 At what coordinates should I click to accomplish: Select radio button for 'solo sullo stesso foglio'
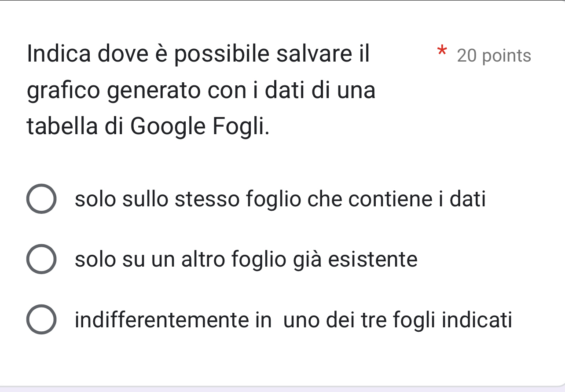point(41,199)
